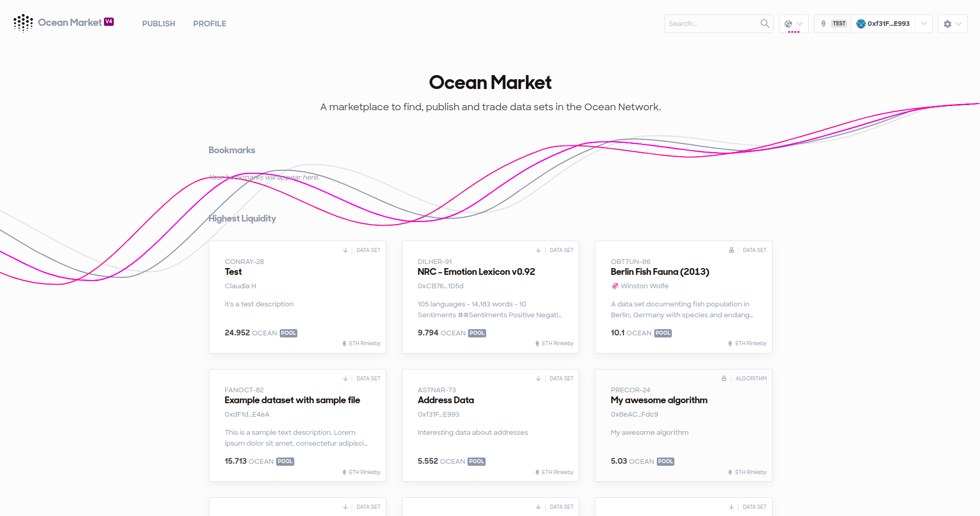The height and width of the screenshot is (516, 980).
Task: Click the wallet account avatar icon
Action: point(861,24)
